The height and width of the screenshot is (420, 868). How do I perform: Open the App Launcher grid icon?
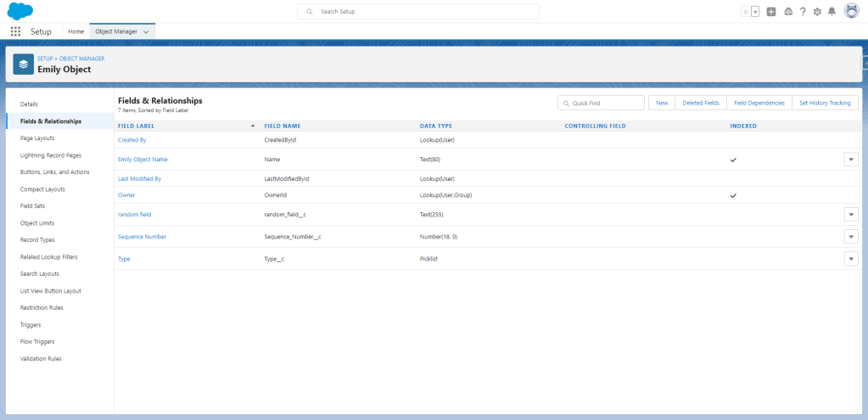[x=15, y=31]
